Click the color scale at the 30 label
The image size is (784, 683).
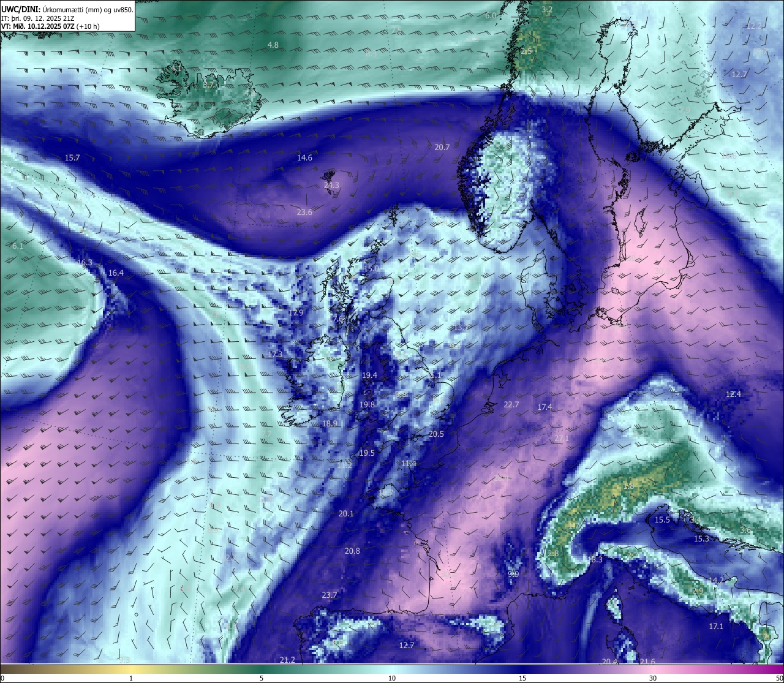[x=653, y=678]
